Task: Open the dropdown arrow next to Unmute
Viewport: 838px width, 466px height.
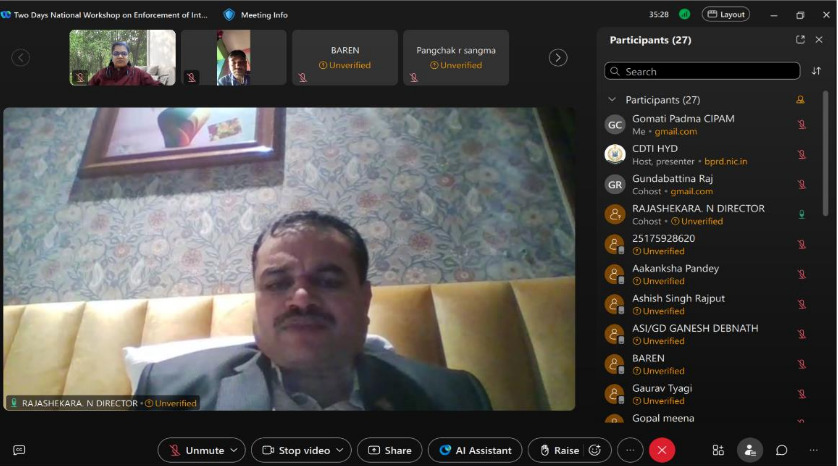Action: [235, 450]
